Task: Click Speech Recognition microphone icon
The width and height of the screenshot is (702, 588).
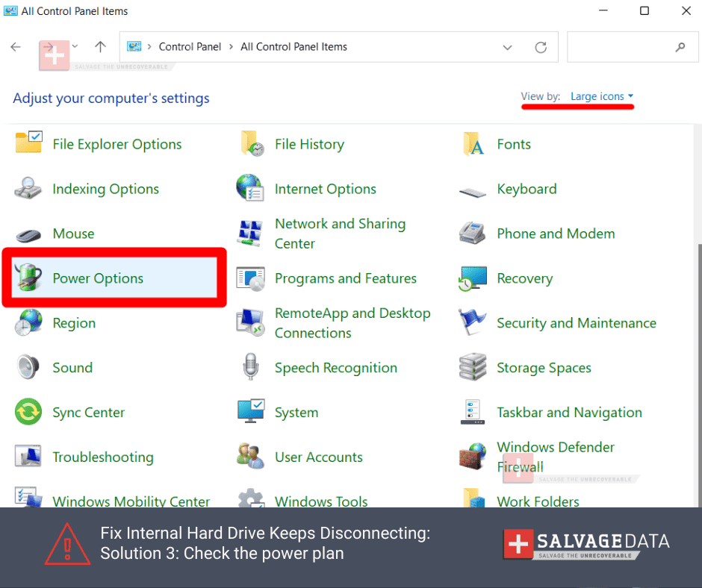Action: tap(251, 367)
